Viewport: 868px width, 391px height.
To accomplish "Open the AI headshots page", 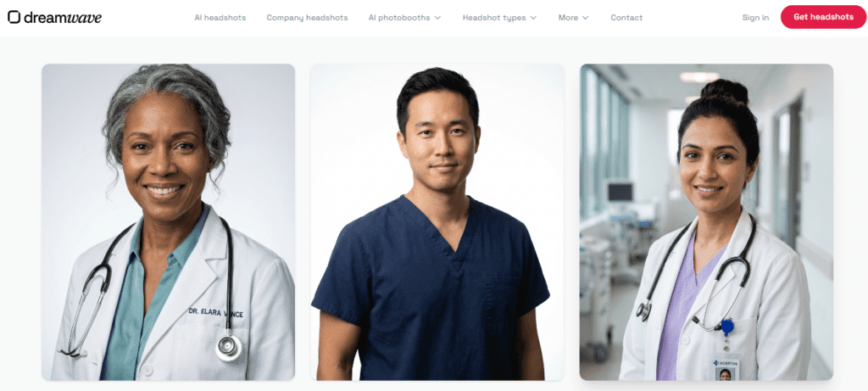I will pyautogui.click(x=220, y=18).
